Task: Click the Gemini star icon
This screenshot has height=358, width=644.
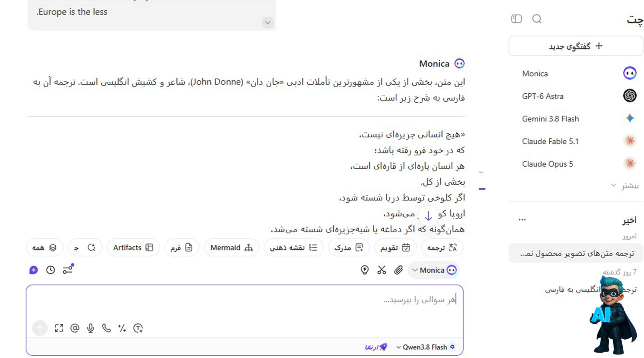Action: point(630,118)
